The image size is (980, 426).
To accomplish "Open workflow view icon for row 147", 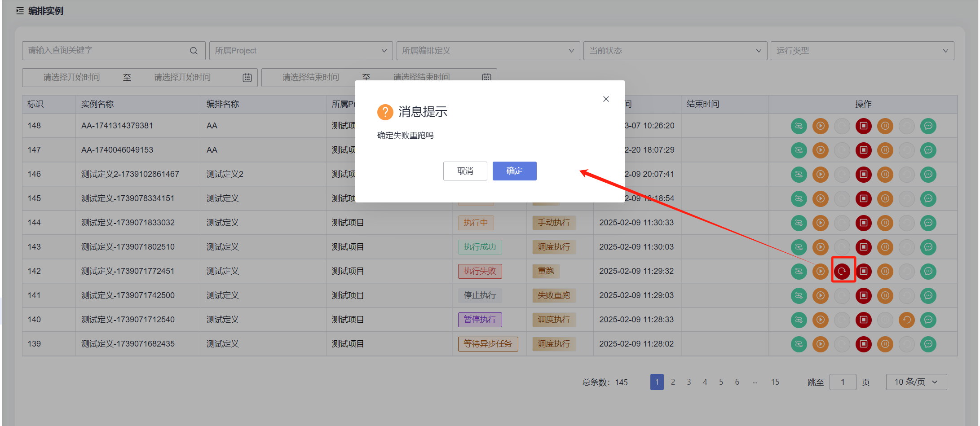I will pos(799,150).
